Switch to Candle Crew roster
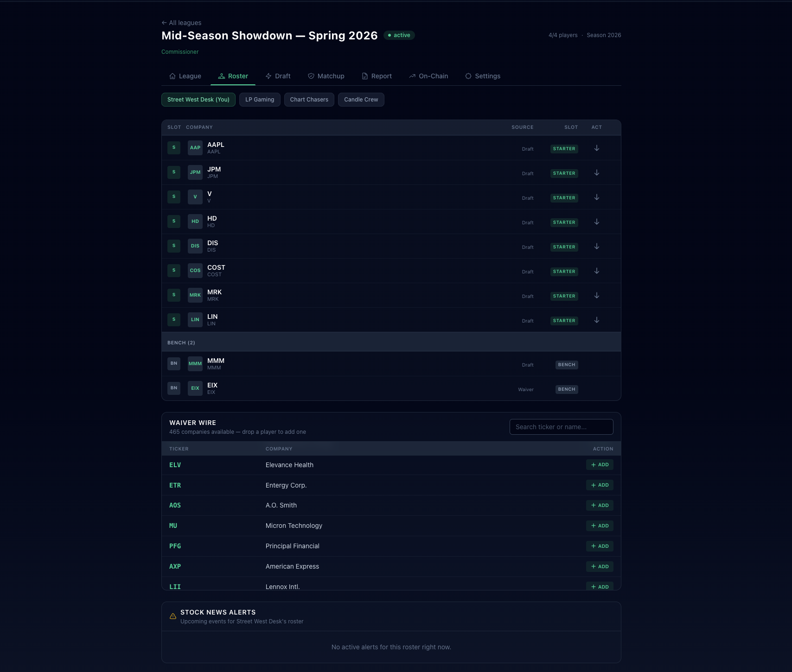 click(x=361, y=100)
